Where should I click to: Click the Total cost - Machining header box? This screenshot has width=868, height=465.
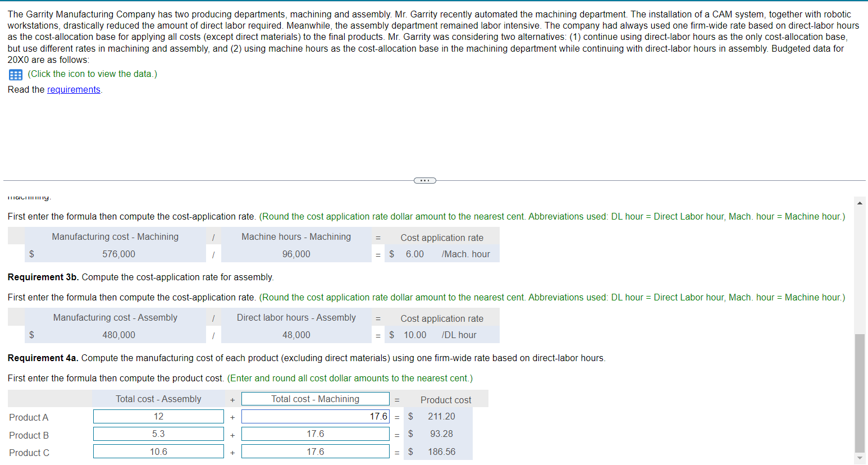pos(315,398)
